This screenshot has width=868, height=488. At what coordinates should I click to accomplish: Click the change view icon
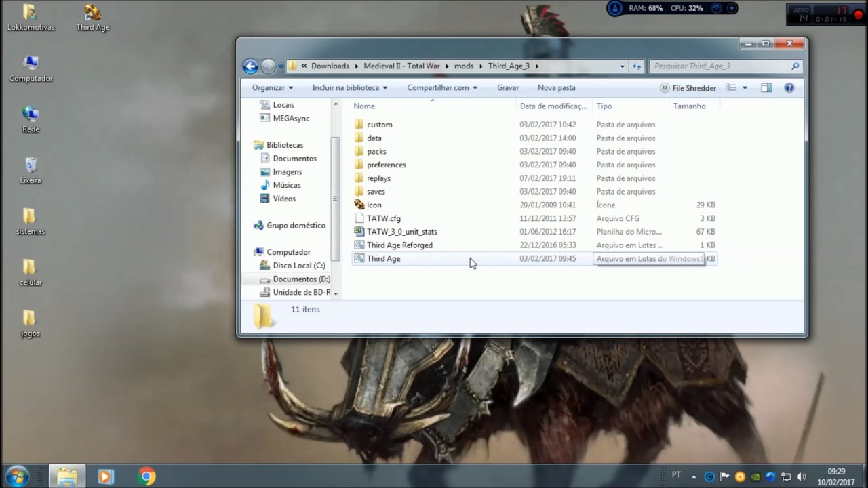point(731,88)
